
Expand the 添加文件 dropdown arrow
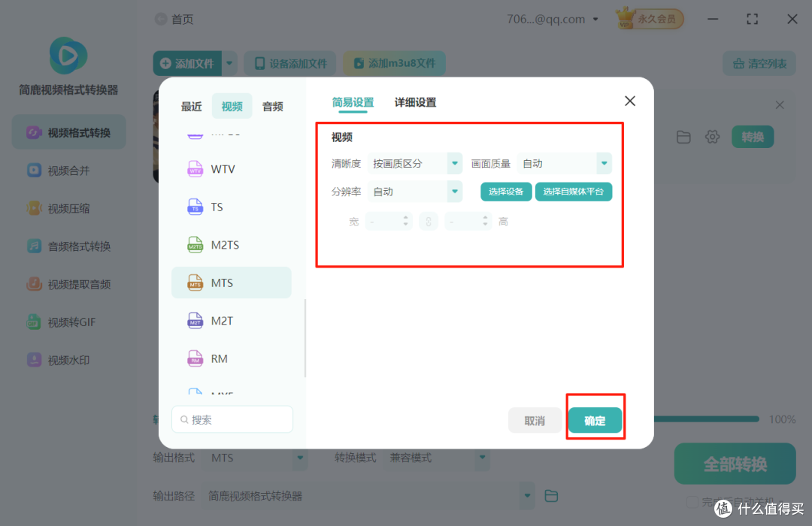pos(229,63)
